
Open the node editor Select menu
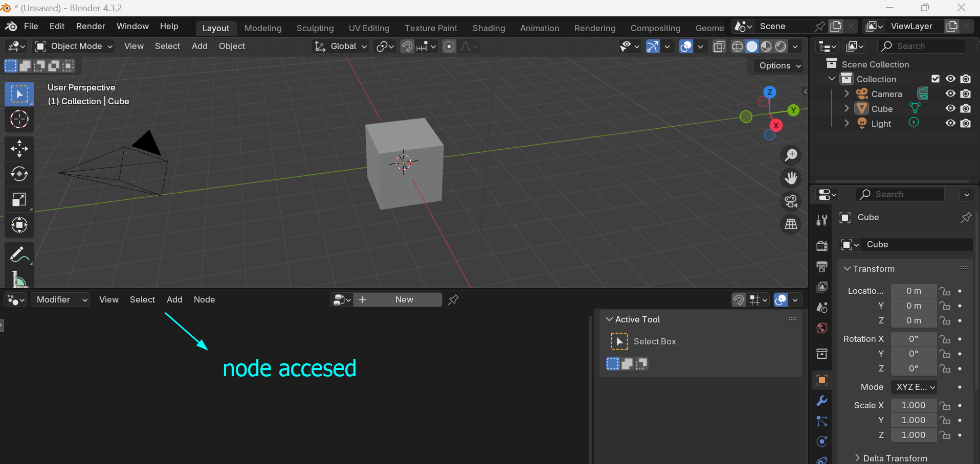coord(142,300)
